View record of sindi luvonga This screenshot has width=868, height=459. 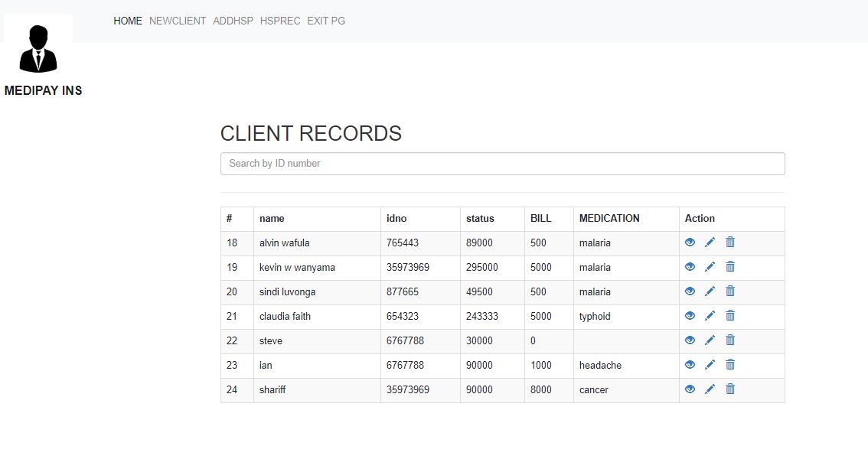coord(690,291)
